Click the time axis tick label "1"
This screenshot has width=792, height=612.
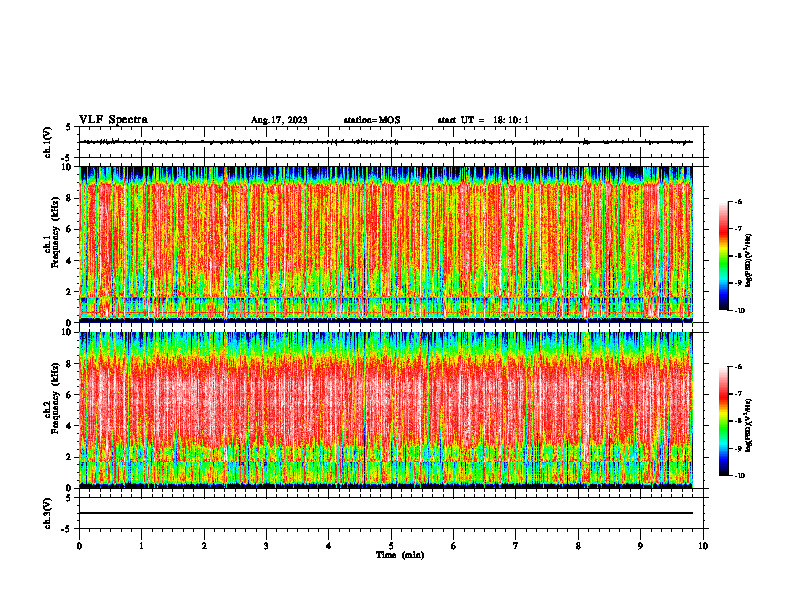(141, 546)
